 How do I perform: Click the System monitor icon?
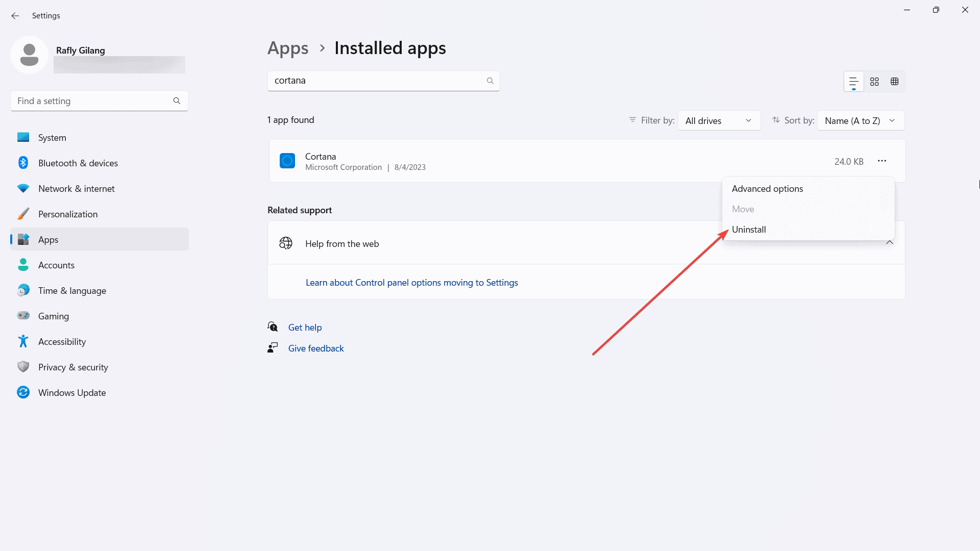23,137
